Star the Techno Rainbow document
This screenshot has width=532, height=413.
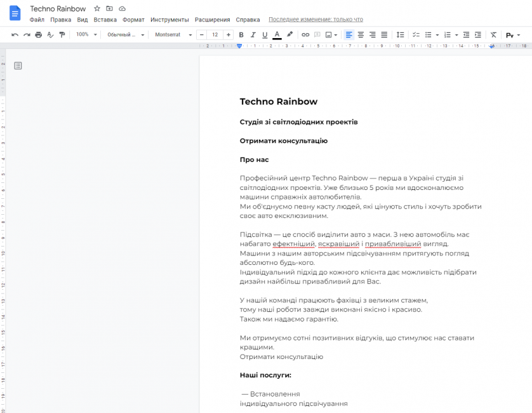97,8
